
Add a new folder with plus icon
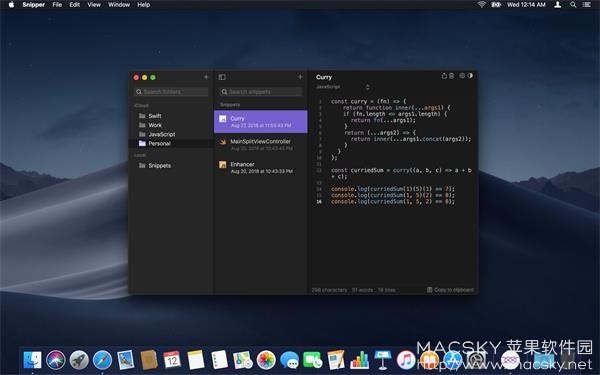[206, 77]
